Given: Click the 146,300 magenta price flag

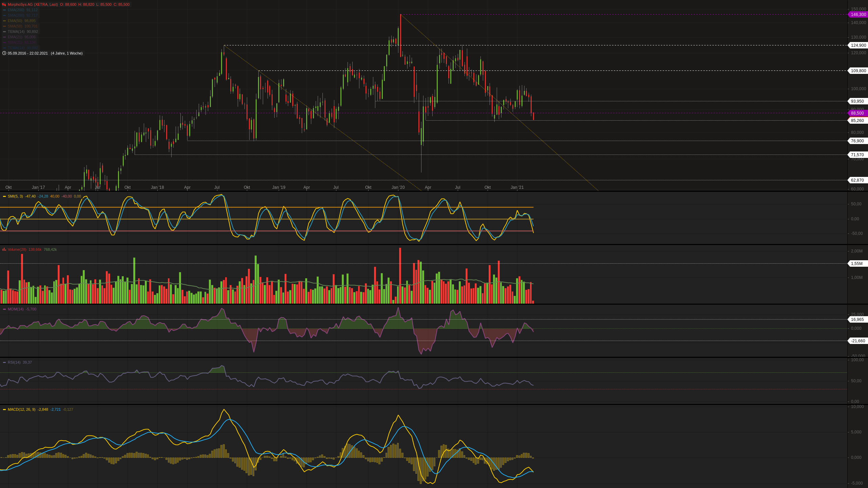Looking at the screenshot, I should pos(858,15).
